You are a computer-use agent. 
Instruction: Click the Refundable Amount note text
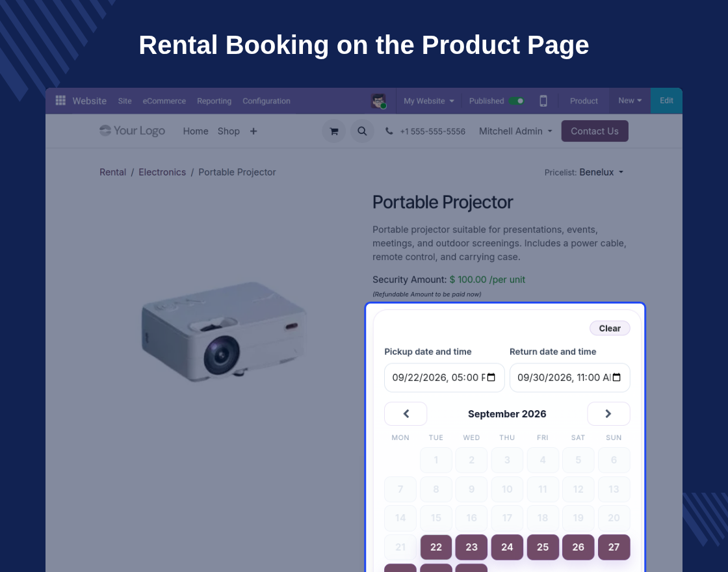tap(426, 294)
